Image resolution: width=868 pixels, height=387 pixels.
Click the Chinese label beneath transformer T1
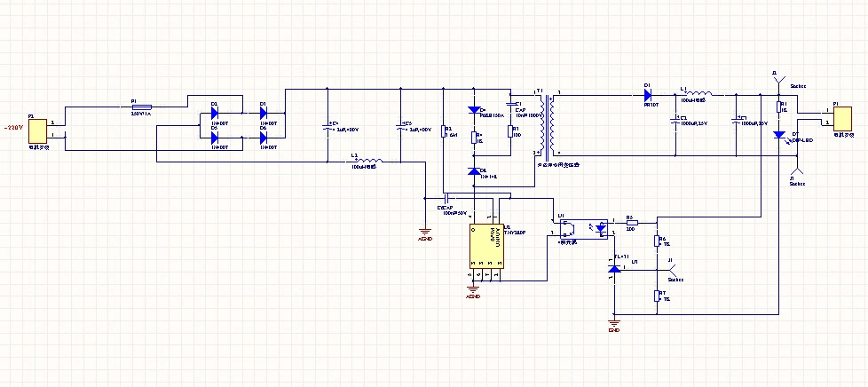pyautogui.click(x=558, y=165)
